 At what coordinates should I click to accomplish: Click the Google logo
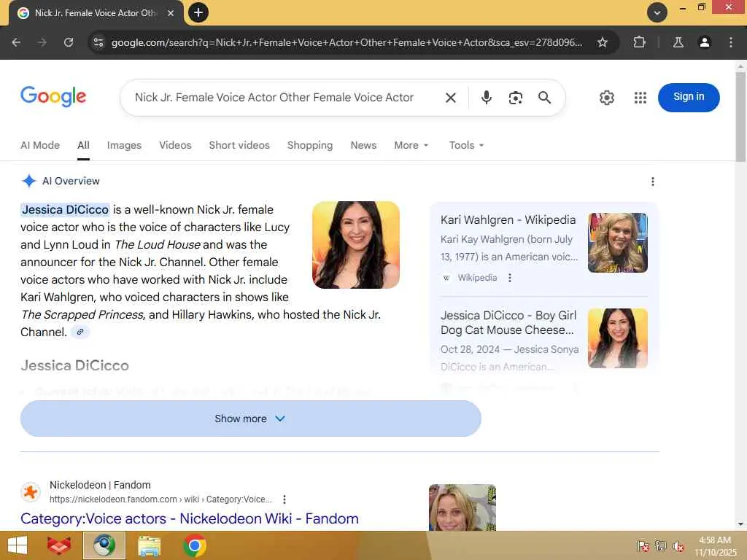pos(53,97)
